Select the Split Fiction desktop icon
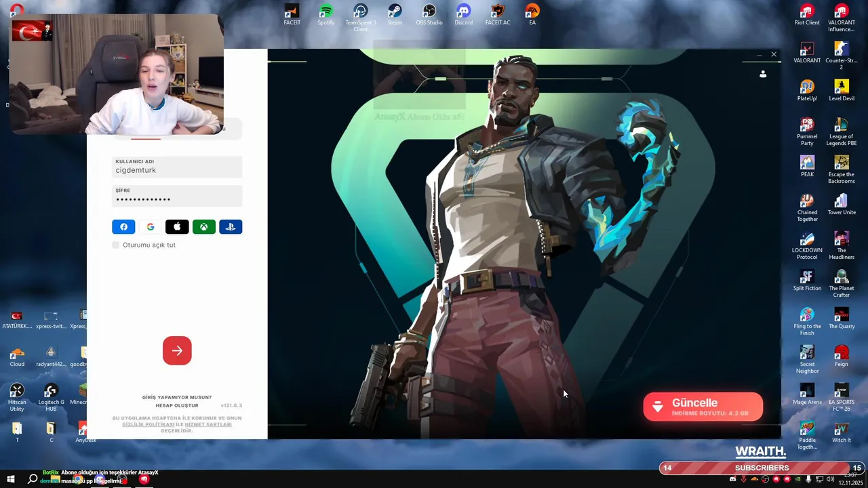 click(807, 281)
